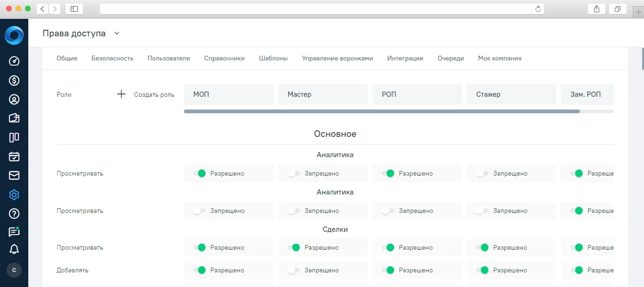Switch to the Очереди tab
Screen dimensions: 644x287
pyautogui.click(x=451, y=58)
